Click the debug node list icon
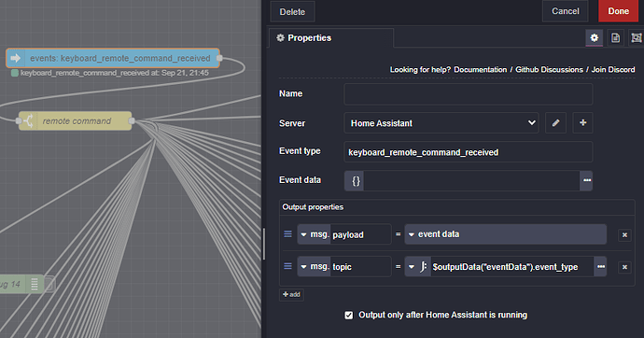 pyautogui.click(x=35, y=284)
